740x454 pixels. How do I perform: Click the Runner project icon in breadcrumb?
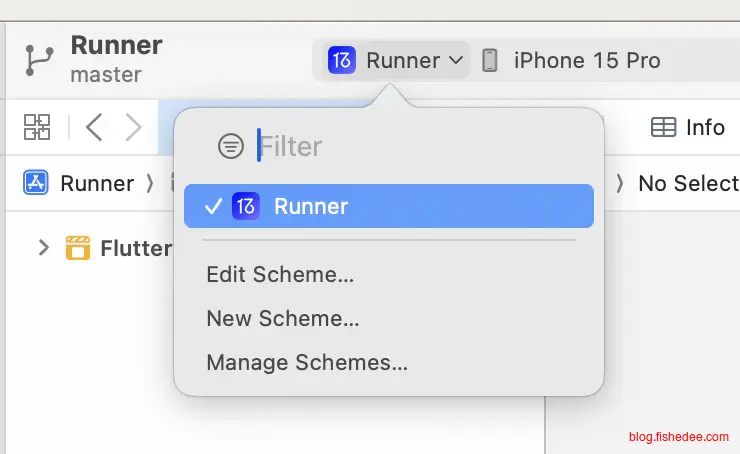click(37, 183)
